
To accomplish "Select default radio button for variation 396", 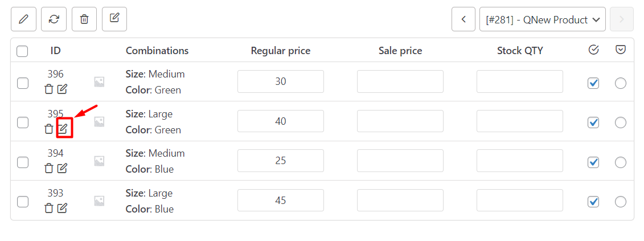I will click(621, 83).
